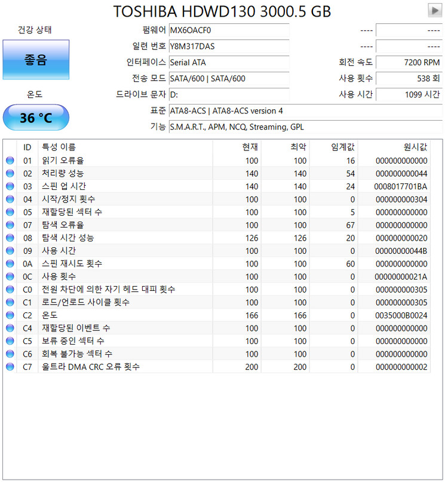
Task: Click the status orb for ID C6
Action: [x=10, y=354]
